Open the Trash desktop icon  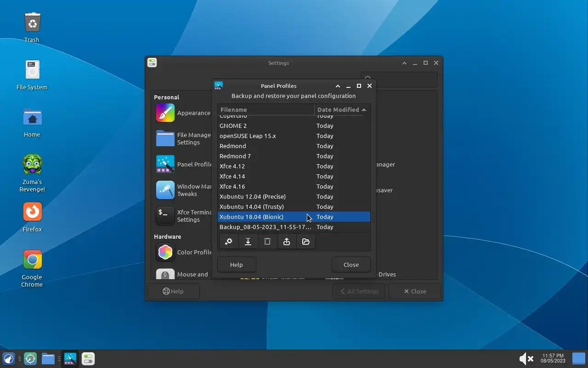coord(32,27)
